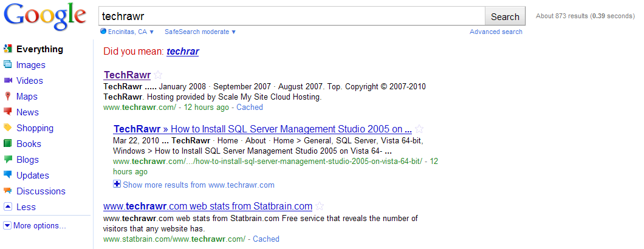644x249 pixels.
Task: Open Cached link for statbrain.com result
Action: pyautogui.click(x=266, y=239)
